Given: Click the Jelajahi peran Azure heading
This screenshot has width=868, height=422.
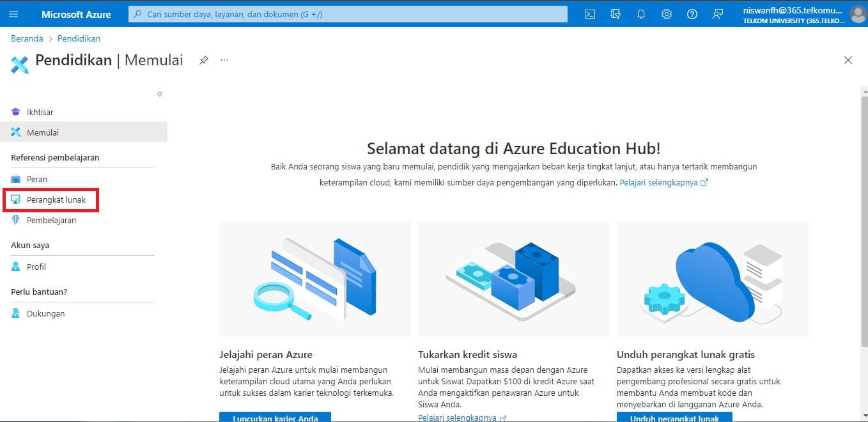Looking at the screenshot, I should [266, 354].
